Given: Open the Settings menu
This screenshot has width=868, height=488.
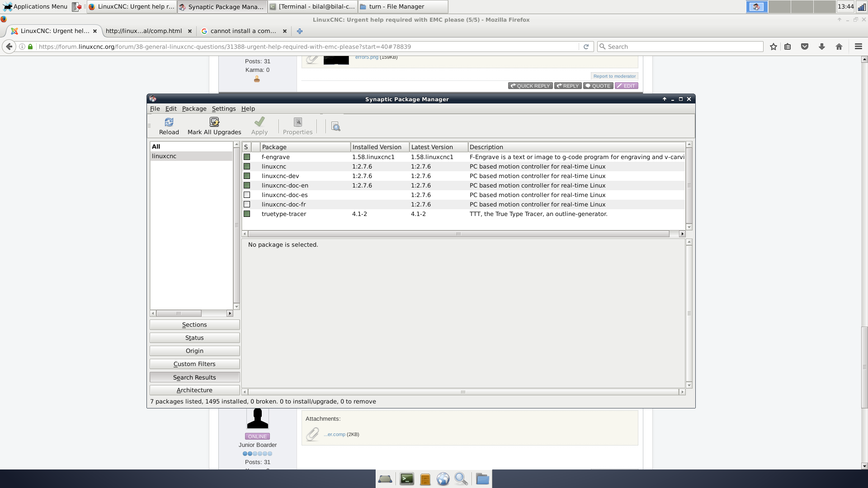Looking at the screenshot, I should 224,108.
